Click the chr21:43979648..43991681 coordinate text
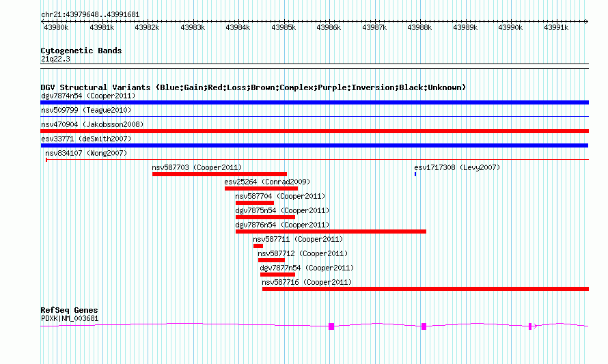The width and height of the screenshot is (608, 364). tap(90, 14)
